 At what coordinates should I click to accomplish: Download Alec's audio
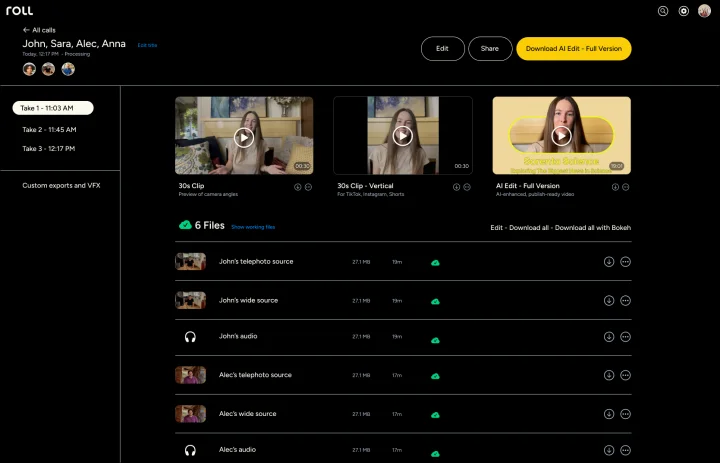coord(609,450)
